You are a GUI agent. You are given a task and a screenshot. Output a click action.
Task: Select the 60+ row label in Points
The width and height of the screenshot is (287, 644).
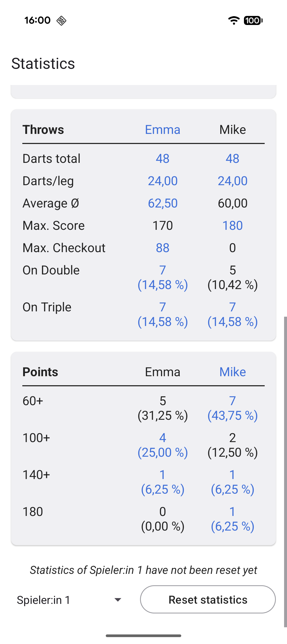[x=33, y=401]
